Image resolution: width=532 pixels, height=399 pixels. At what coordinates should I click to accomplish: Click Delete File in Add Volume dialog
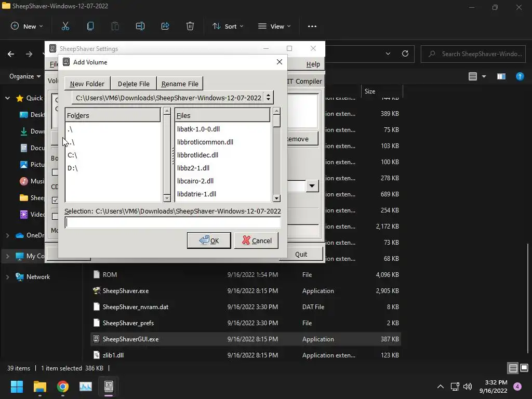[134, 84]
